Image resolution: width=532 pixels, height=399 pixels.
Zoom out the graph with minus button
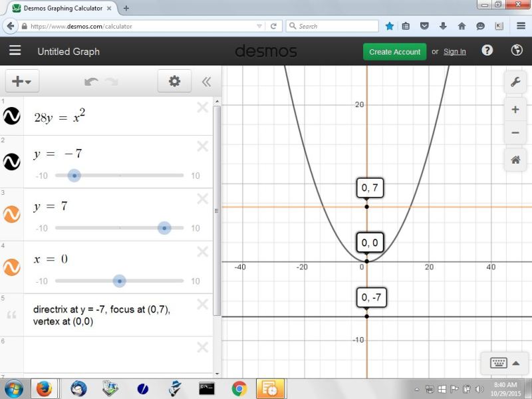click(x=515, y=132)
